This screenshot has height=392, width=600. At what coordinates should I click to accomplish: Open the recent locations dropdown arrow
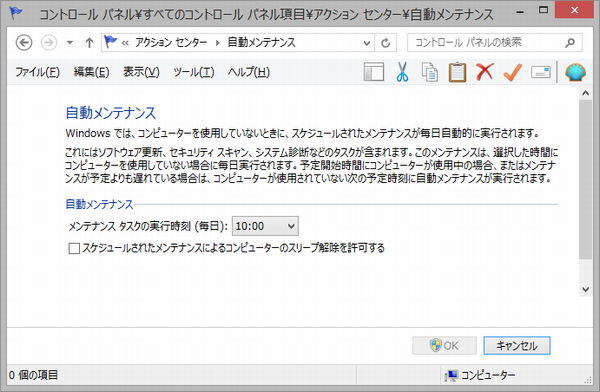70,42
